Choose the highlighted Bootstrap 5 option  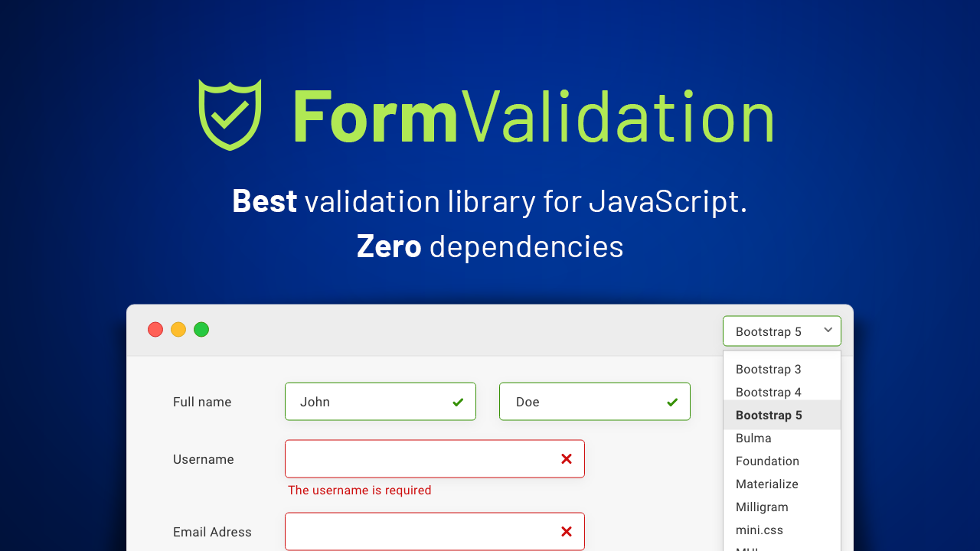[x=769, y=416]
